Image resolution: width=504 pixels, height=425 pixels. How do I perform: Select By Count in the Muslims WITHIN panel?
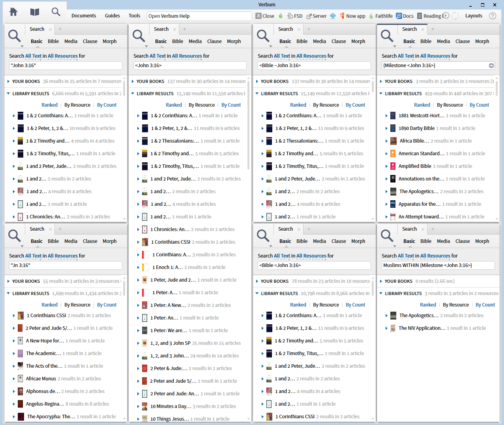tap(485, 305)
